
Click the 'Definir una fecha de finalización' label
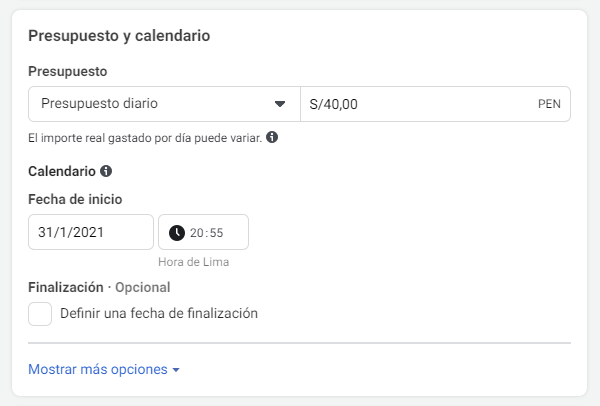coord(159,313)
